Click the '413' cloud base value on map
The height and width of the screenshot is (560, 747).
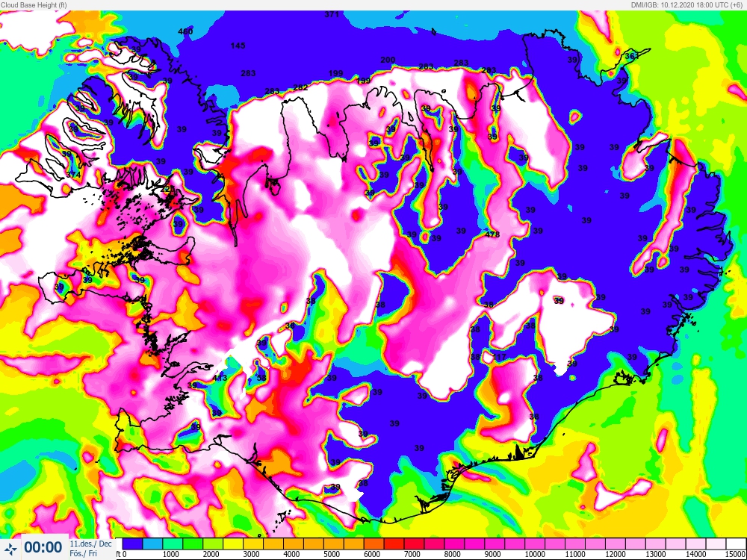click(x=220, y=378)
